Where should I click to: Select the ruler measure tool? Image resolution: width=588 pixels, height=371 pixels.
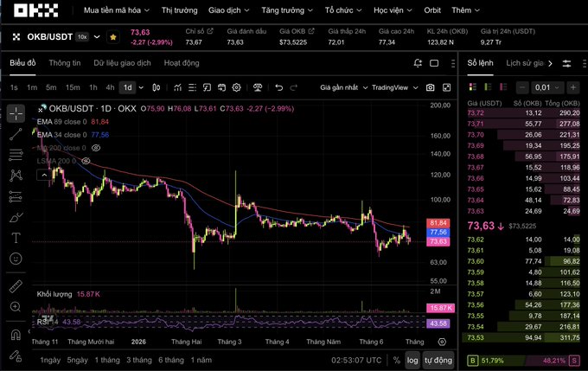(16, 286)
